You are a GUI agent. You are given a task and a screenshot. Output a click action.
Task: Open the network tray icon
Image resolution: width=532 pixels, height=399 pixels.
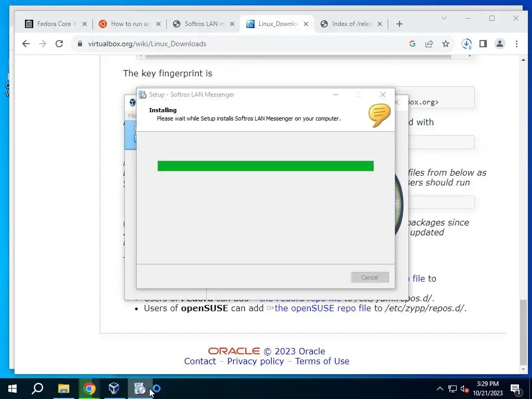point(453,389)
